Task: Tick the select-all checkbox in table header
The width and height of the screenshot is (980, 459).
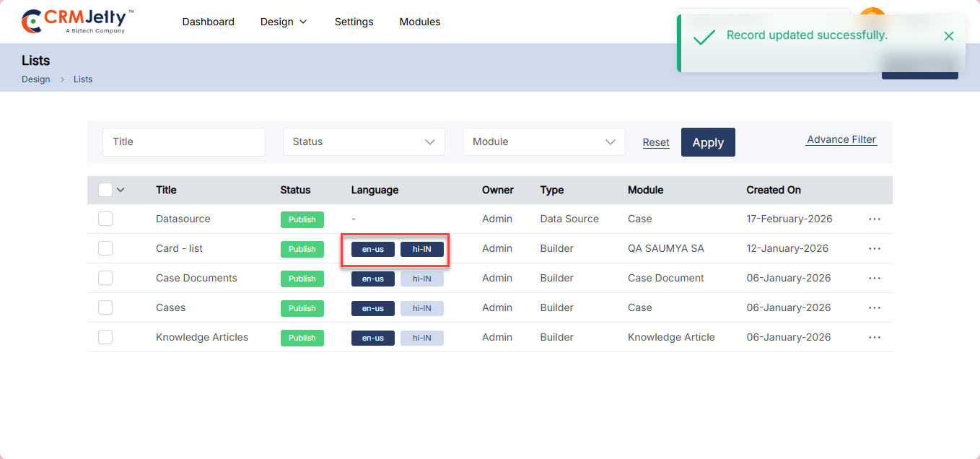Action: tap(105, 190)
